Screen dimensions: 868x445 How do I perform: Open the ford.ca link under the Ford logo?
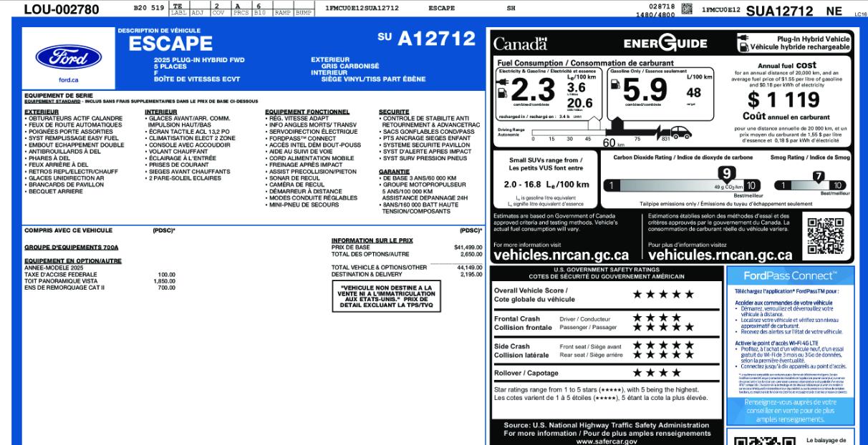pos(69,80)
